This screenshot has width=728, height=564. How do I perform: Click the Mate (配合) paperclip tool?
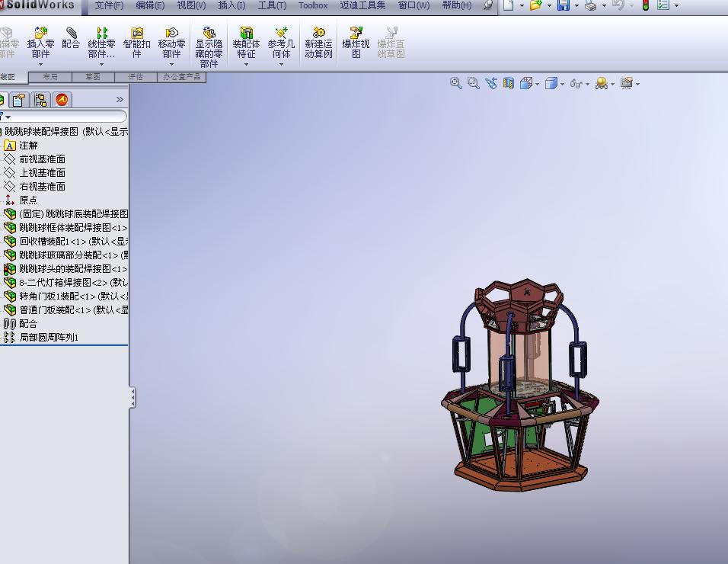pyautogui.click(x=71, y=38)
